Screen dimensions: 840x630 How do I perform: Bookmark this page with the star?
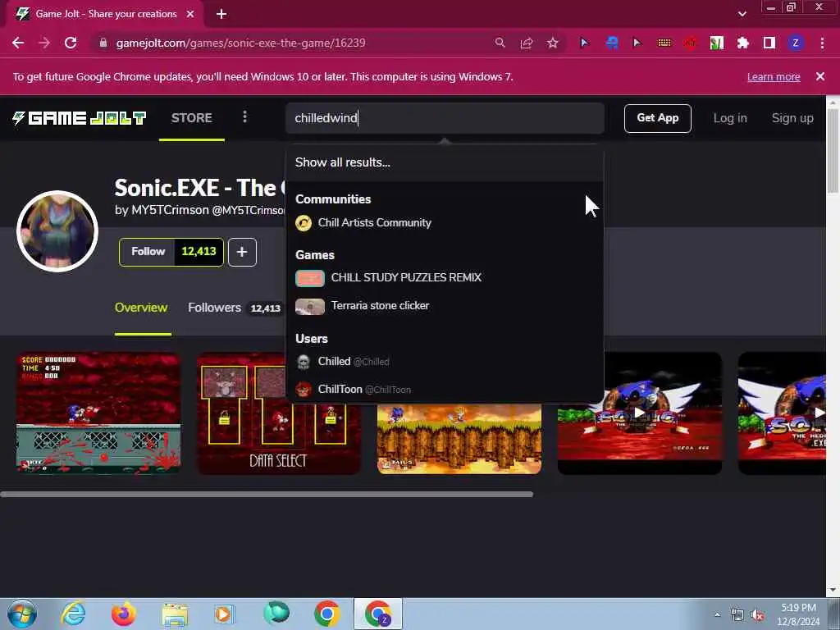553,43
